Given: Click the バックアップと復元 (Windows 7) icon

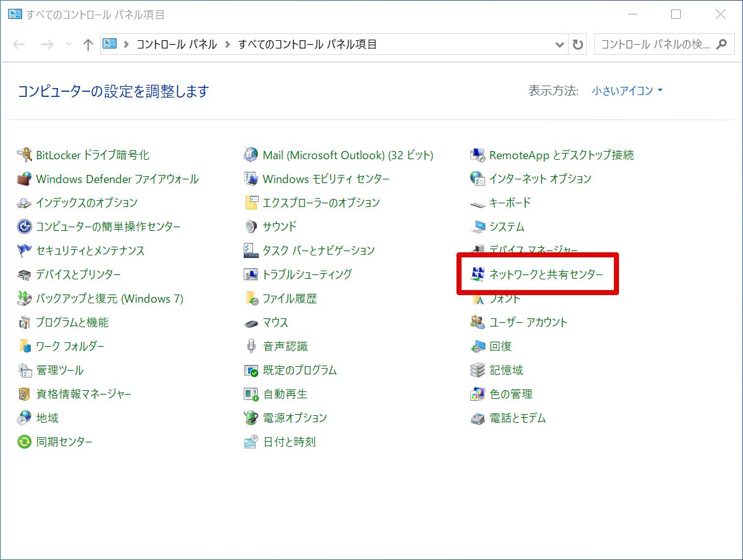Looking at the screenshot, I should (x=24, y=298).
